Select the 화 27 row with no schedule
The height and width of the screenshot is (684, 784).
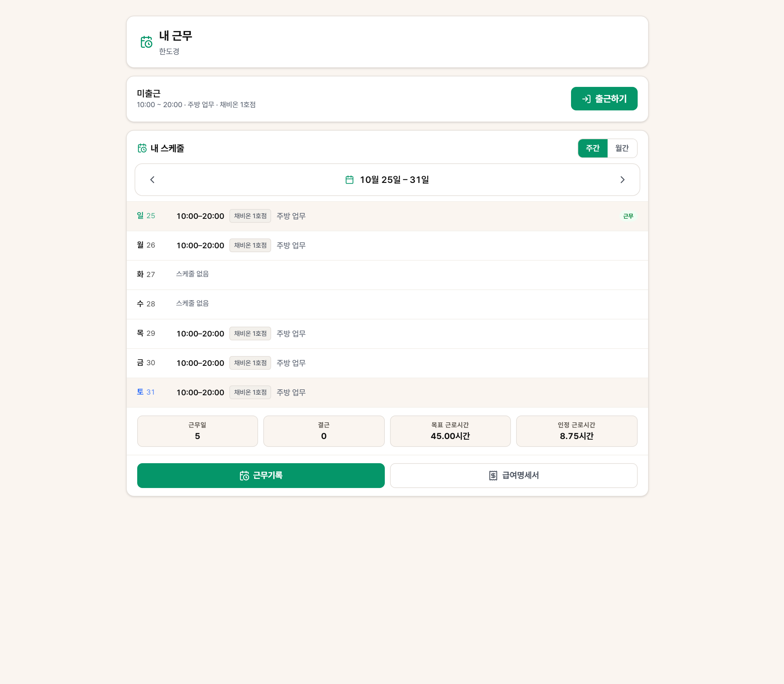tap(387, 275)
